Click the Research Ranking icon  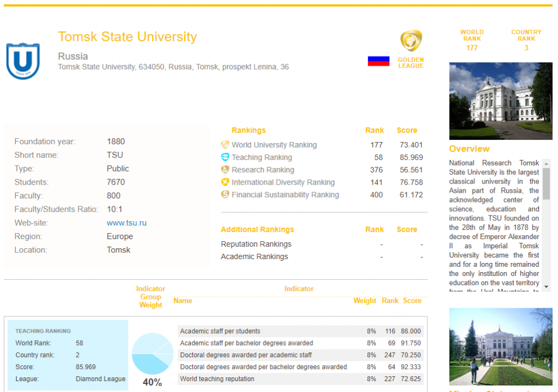pyautogui.click(x=225, y=170)
